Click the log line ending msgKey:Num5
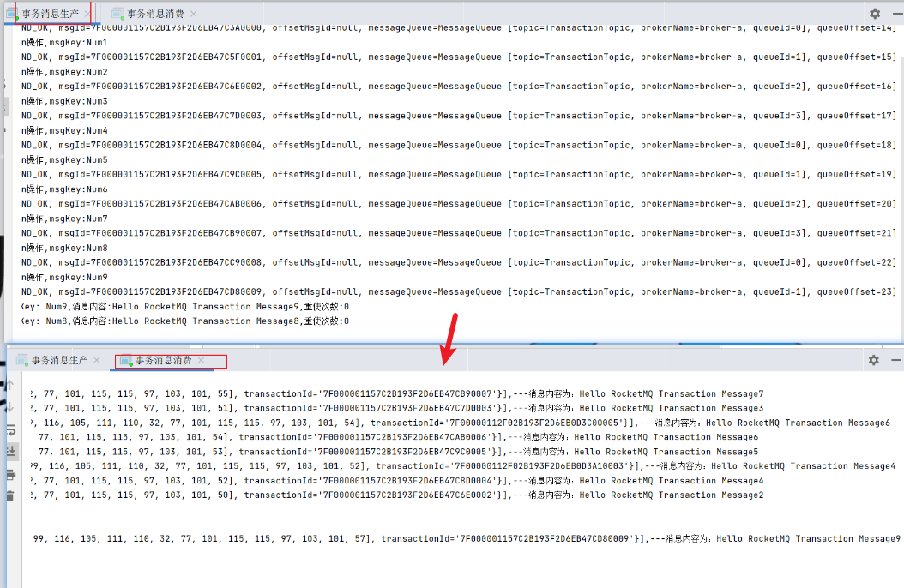 tap(64, 160)
